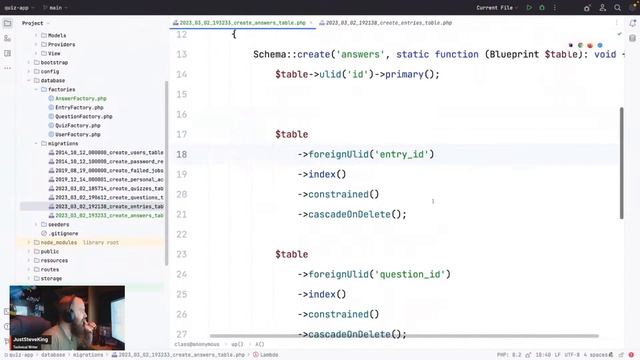This screenshot has height=360, width=640.
Task: Open Notifications bell in right sidebar
Action: (x=632, y=23)
